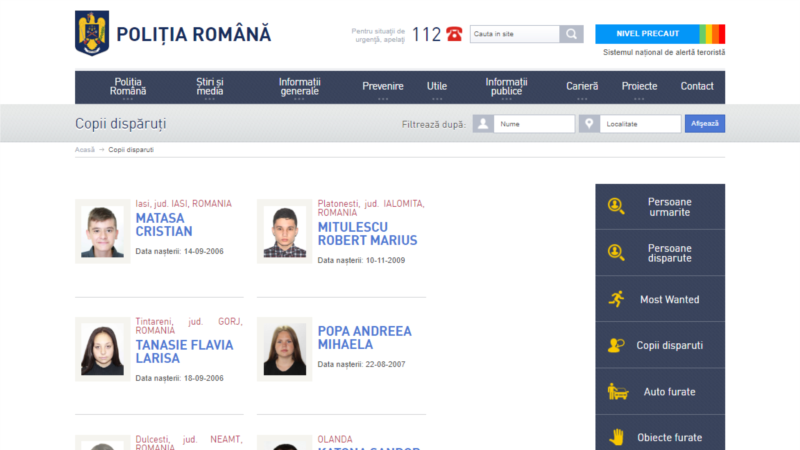The height and width of the screenshot is (450, 800).
Task: Click the location pin icon beside Localitate
Action: pos(589,123)
